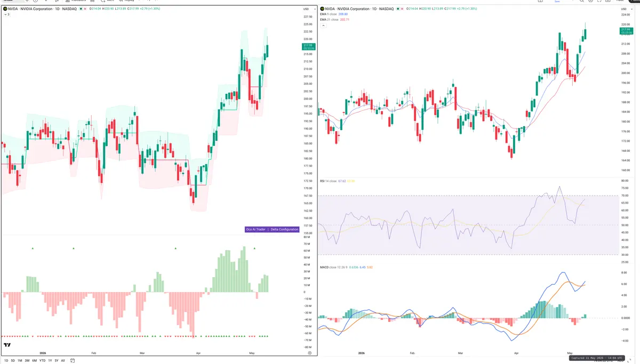This screenshot has width=640, height=364.
Task: Click NVIDIA logo icon in left chart title
Action: click(5, 9)
